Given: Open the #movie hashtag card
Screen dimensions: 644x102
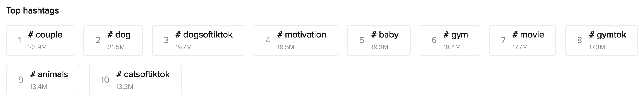Looking at the screenshot, I should pos(523,41).
